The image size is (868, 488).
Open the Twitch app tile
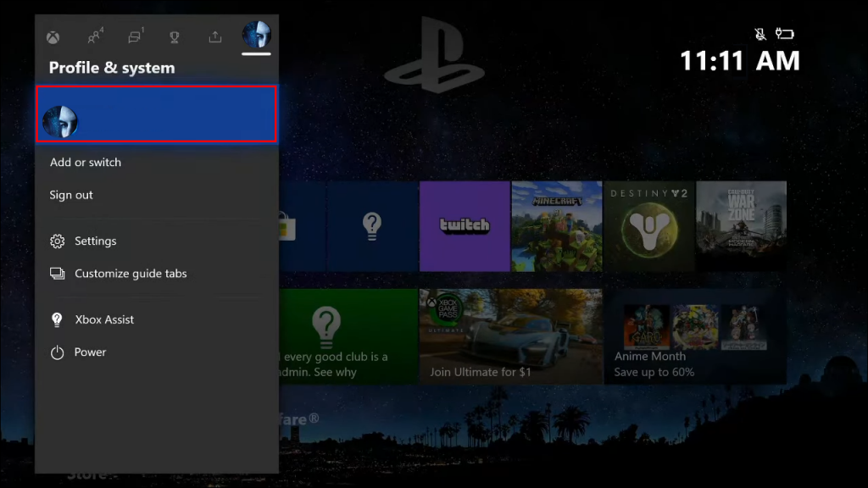pyautogui.click(x=465, y=225)
